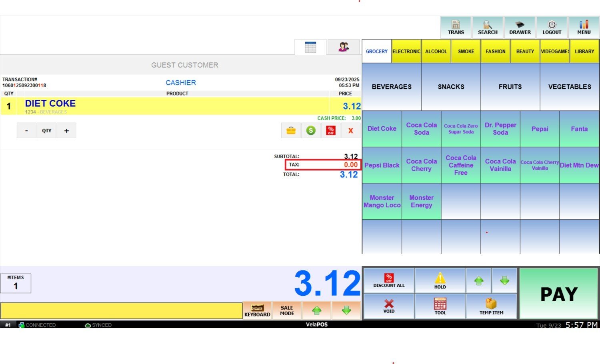Increase quantity with plus button

[66, 131]
